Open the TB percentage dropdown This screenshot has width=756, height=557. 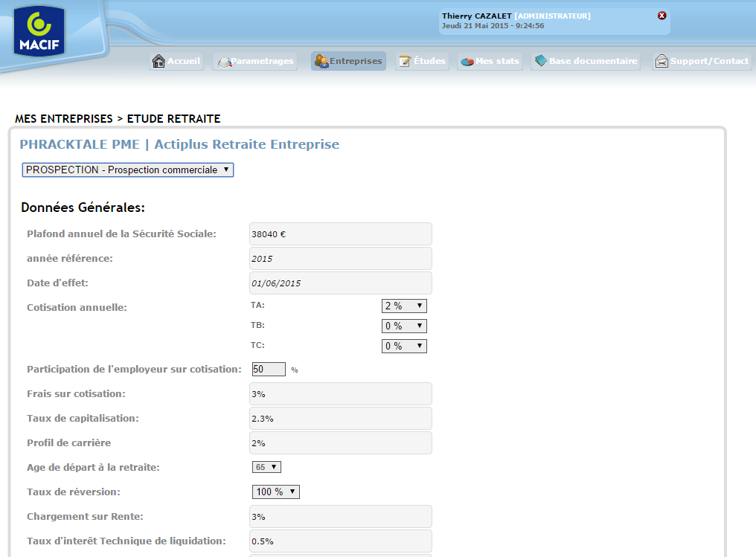click(x=403, y=325)
